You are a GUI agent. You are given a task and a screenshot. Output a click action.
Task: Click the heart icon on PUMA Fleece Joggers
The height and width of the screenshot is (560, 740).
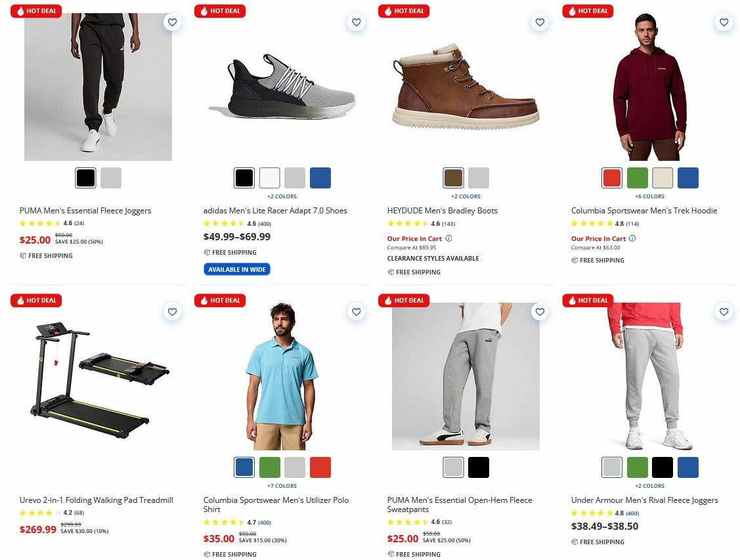click(x=172, y=22)
